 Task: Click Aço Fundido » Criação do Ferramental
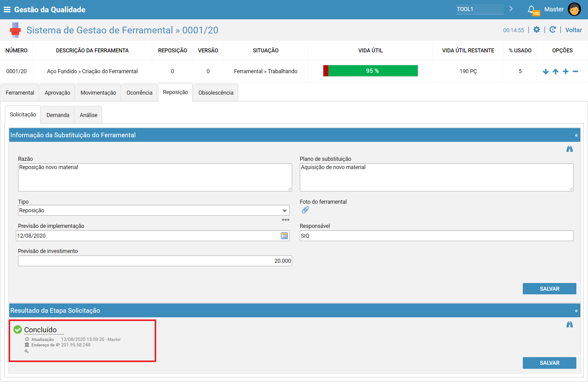(x=92, y=71)
